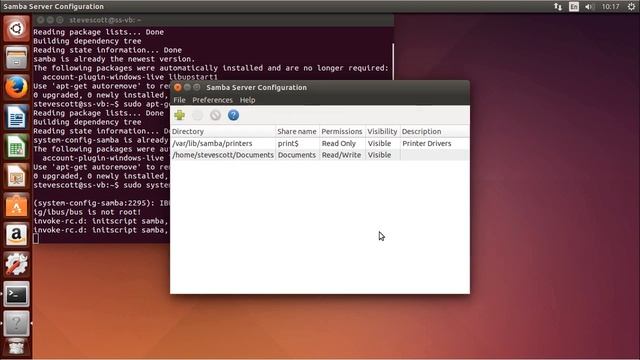This screenshot has height=360, width=640.
Task: Sort by the Share name column header
Action: click(297, 131)
